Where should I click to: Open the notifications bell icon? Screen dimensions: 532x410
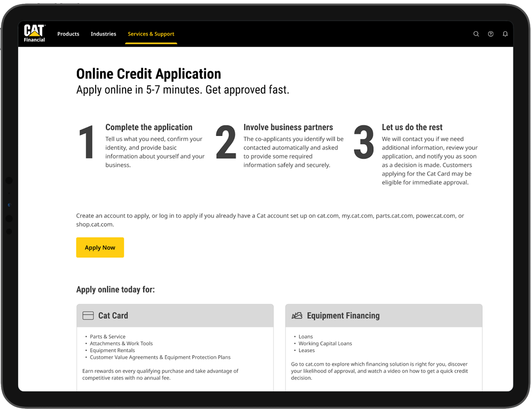[505, 34]
